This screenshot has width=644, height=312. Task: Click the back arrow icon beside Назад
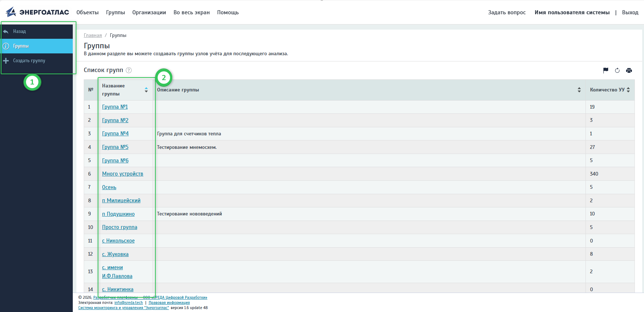[x=6, y=31]
